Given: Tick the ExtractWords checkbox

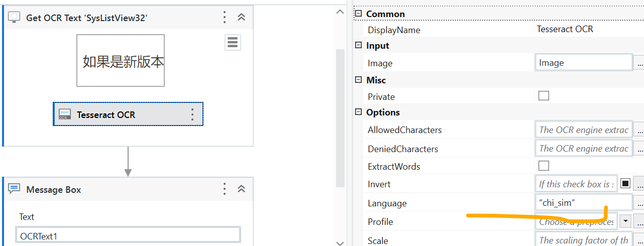Looking at the screenshot, I should coord(544,166).
